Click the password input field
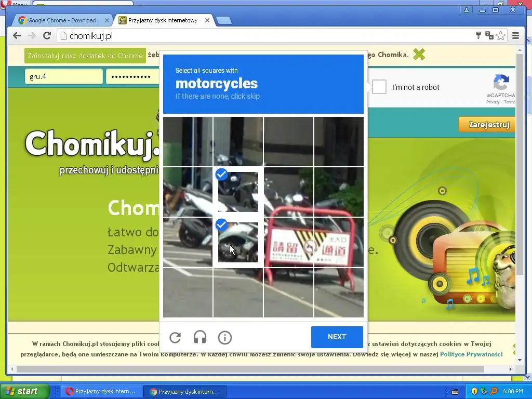This screenshot has width=532, height=399. tap(132, 76)
